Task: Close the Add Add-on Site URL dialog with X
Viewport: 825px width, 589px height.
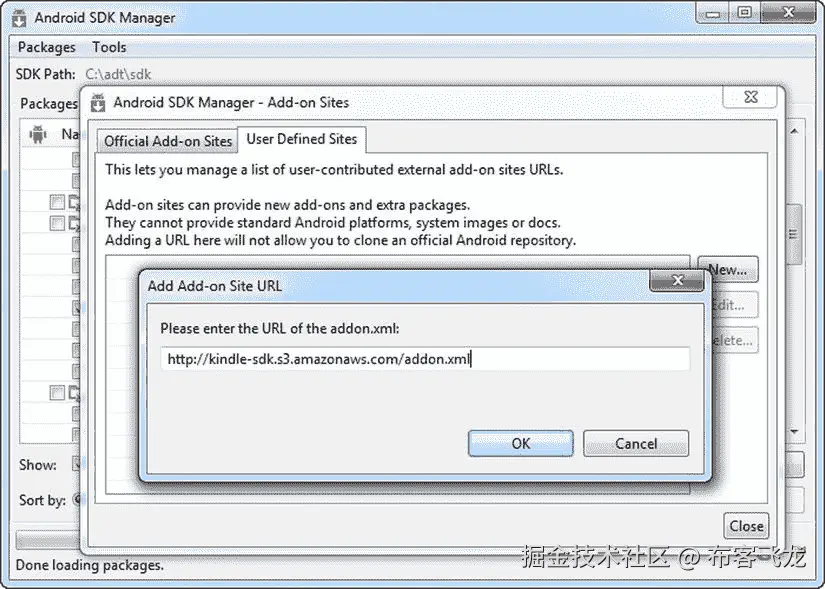Action: 678,281
